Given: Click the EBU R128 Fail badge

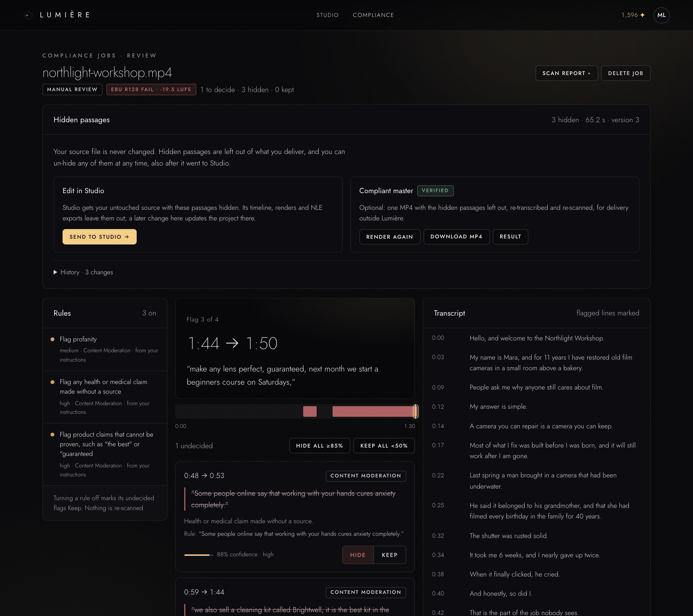Looking at the screenshot, I should 151,90.
